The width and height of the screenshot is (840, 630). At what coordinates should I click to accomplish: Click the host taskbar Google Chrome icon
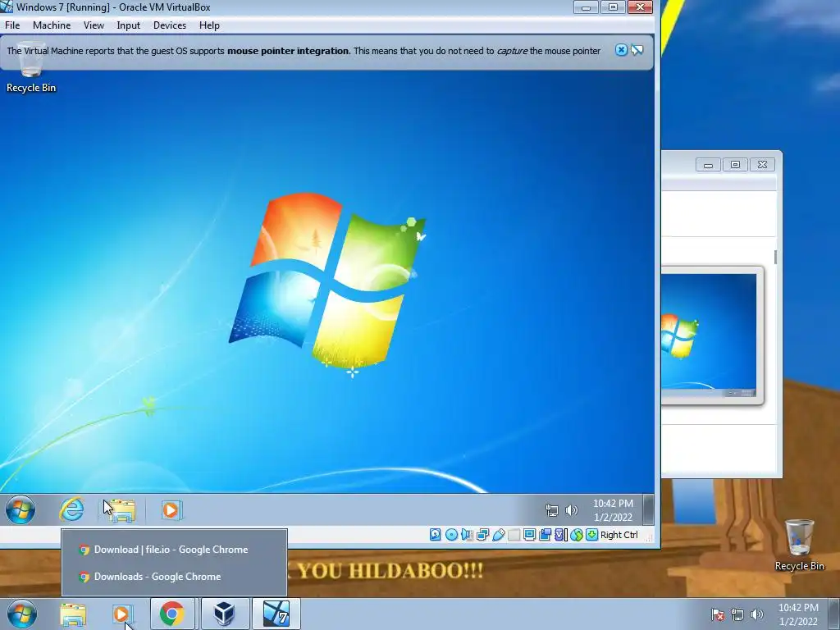coord(172,614)
